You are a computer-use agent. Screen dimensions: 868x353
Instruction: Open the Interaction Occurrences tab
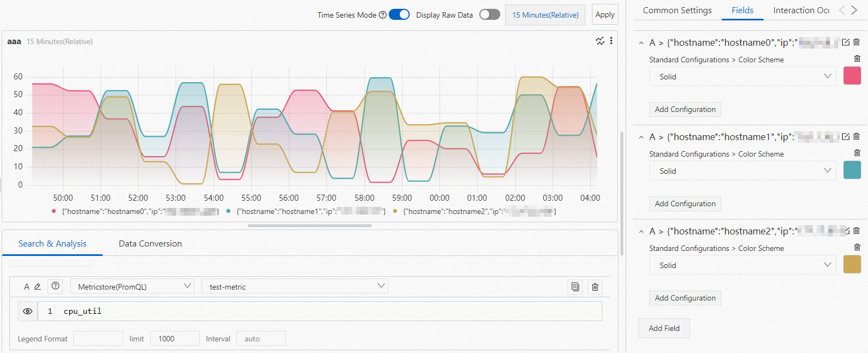(x=801, y=10)
